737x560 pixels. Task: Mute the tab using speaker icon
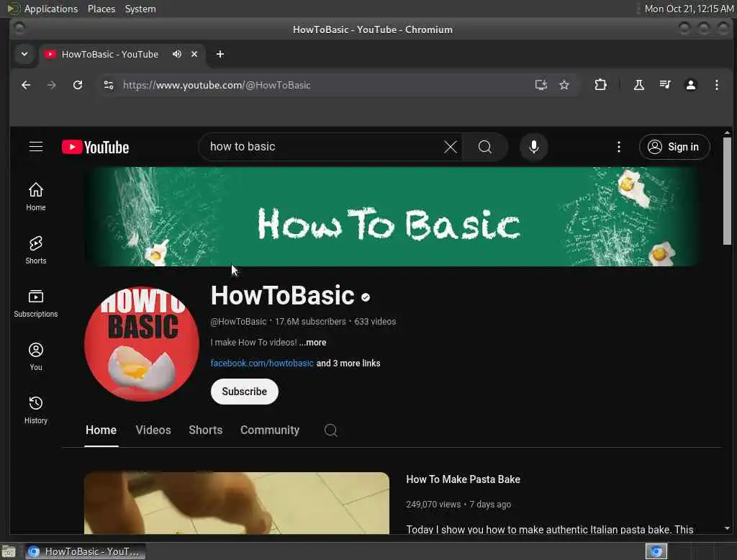click(x=177, y=54)
